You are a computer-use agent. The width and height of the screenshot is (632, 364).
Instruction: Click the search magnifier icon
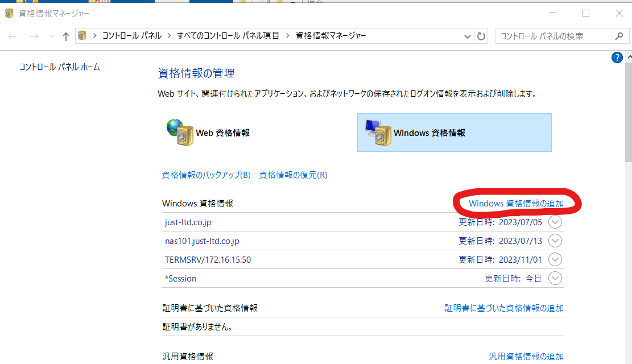619,36
